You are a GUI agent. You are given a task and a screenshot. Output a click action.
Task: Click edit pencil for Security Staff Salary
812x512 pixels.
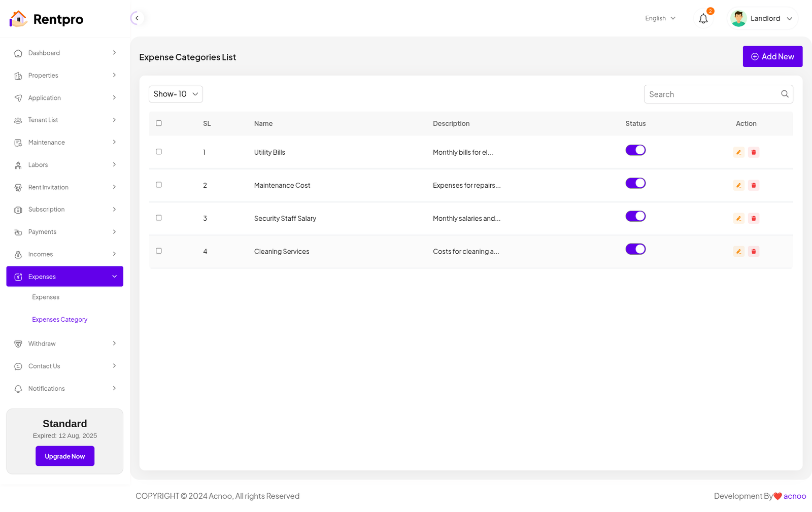[x=738, y=218]
